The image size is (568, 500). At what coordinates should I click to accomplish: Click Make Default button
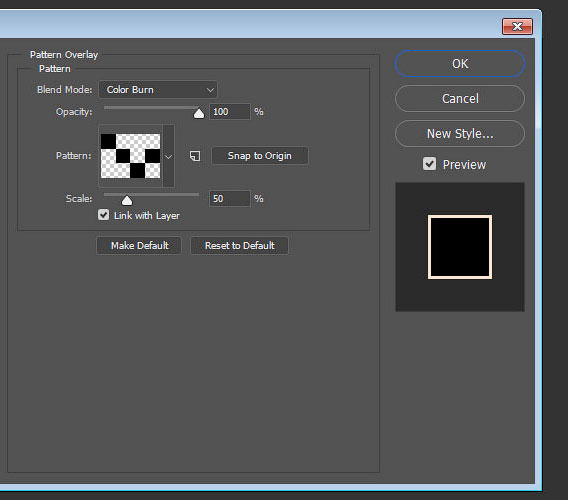click(x=139, y=246)
